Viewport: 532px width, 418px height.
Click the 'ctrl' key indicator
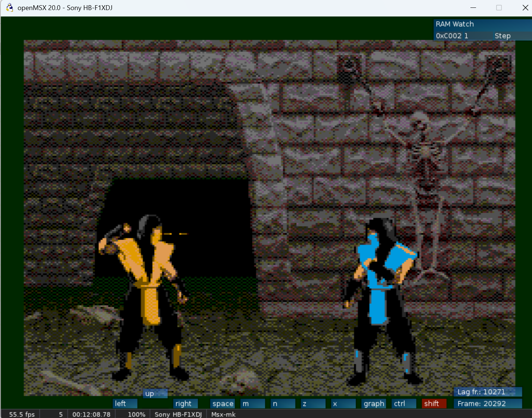(x=404, y=403)
